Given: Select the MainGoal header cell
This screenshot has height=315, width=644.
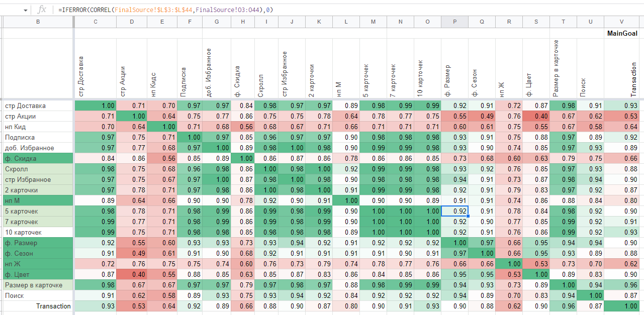Looking at the screenshot, I should (622, 34).
